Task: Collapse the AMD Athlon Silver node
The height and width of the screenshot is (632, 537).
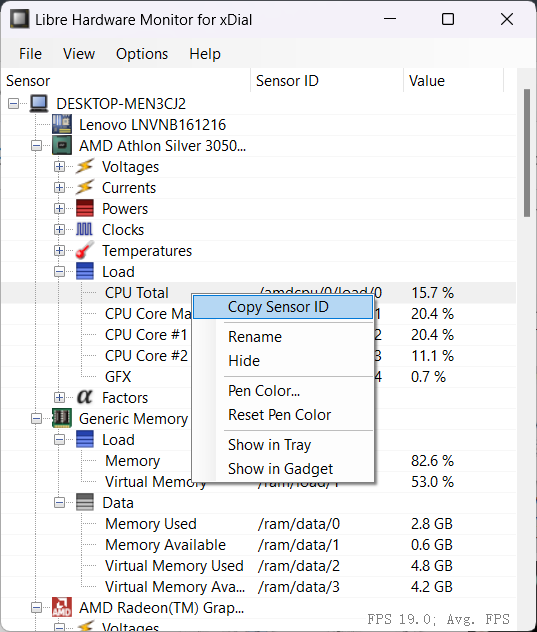Action: click(36, 146)
